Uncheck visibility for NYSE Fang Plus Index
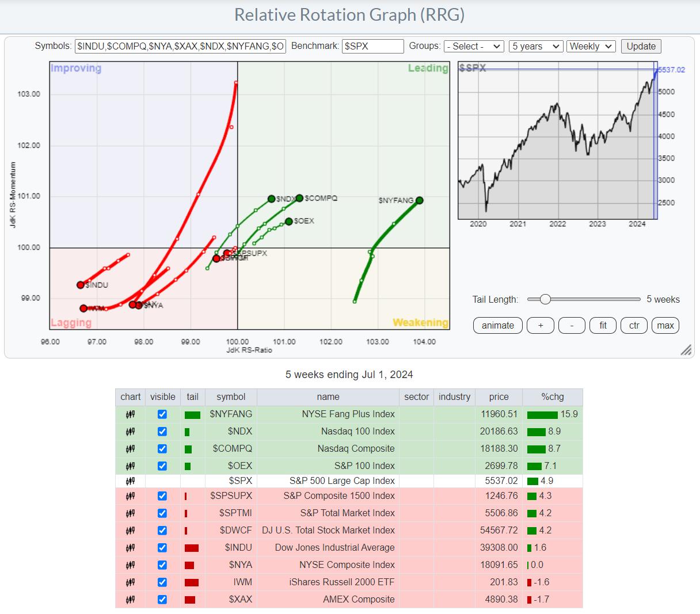Screen dimensions: 700x614 (162, 414)
